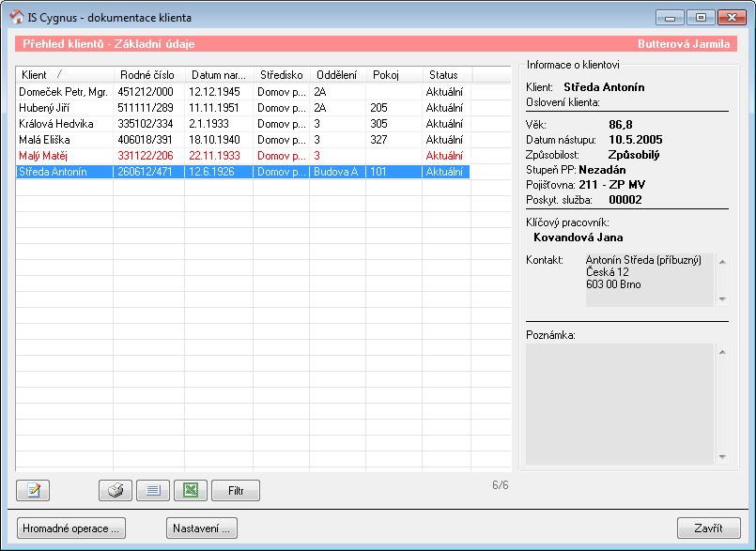Screen dimensions: 756x551
Task: Click the Zavřít button
Action: point(708,528)
